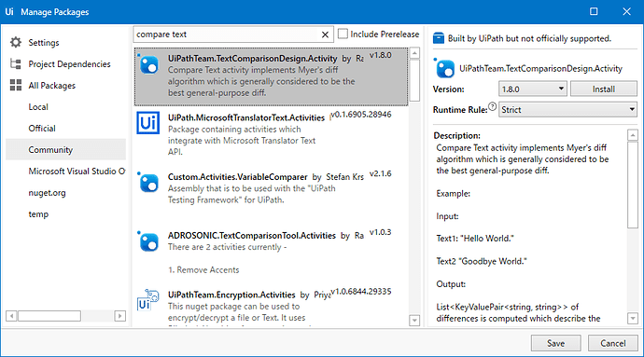Click 'Text1: "Hello World."' example line

475,239
